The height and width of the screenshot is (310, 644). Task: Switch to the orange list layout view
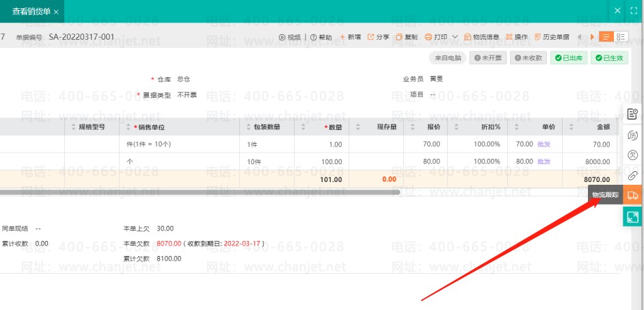tap(606, 36)
